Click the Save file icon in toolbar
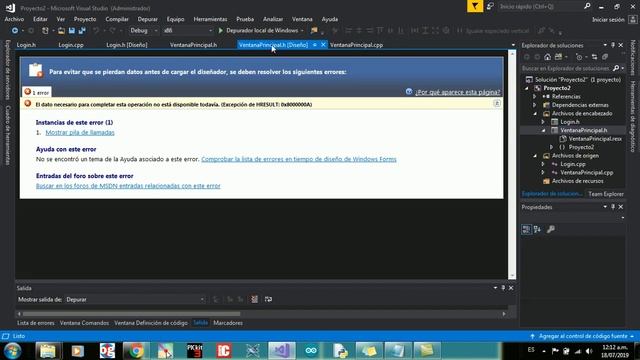Viewport: 640px width, 360px height. (x=72, y=31)
